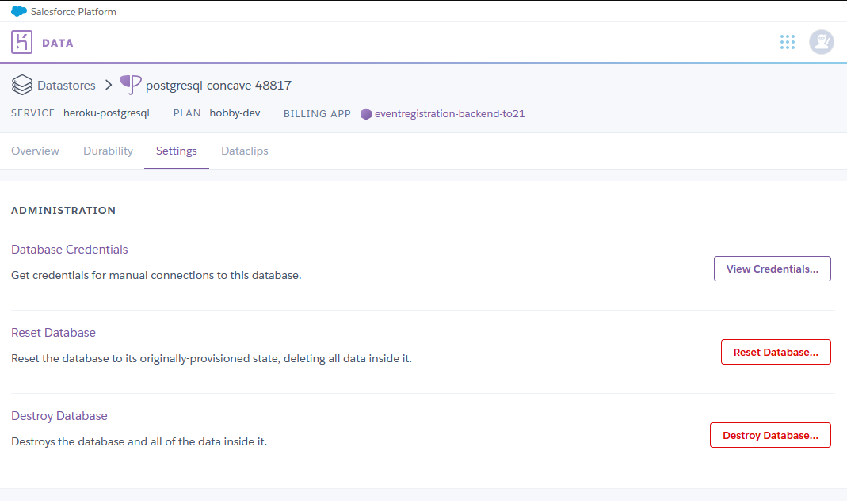Click the purple hexagon billing app icon

pos(365,114)
